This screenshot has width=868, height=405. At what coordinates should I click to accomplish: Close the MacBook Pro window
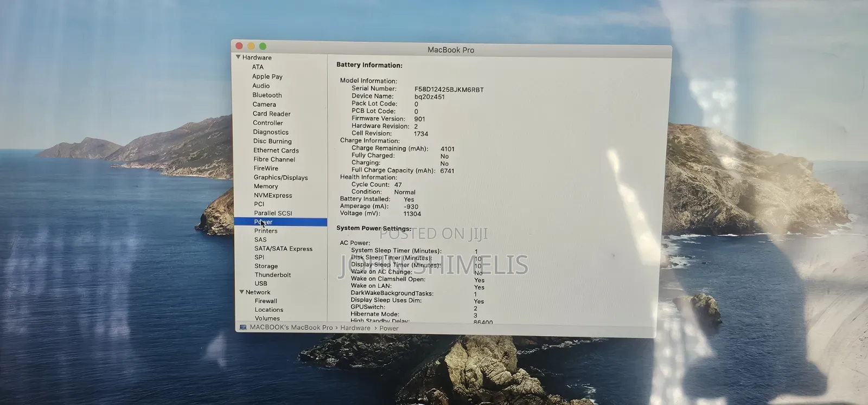coord(239,46)
